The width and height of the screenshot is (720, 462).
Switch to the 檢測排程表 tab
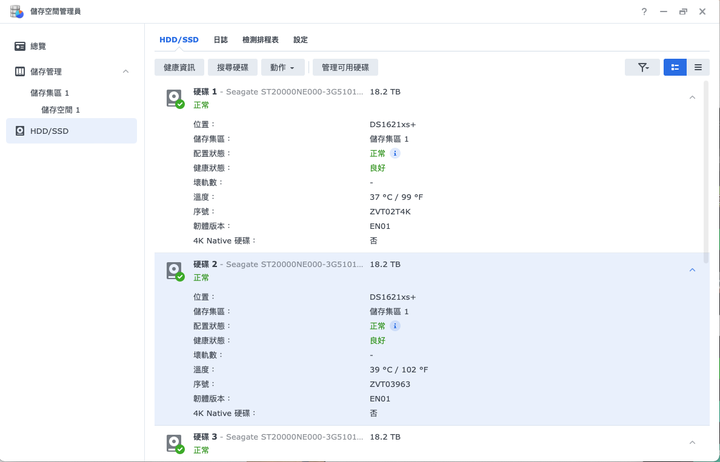(260, 39)
